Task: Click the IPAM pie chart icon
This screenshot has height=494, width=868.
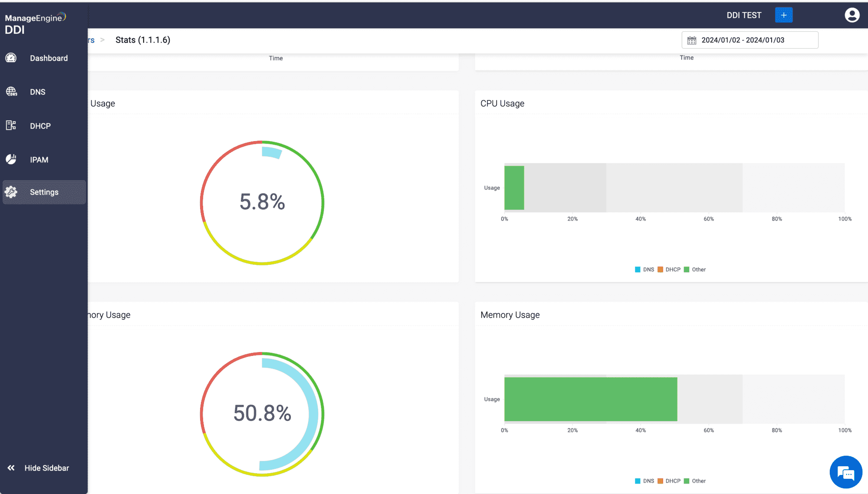Action: pos(11,159)
